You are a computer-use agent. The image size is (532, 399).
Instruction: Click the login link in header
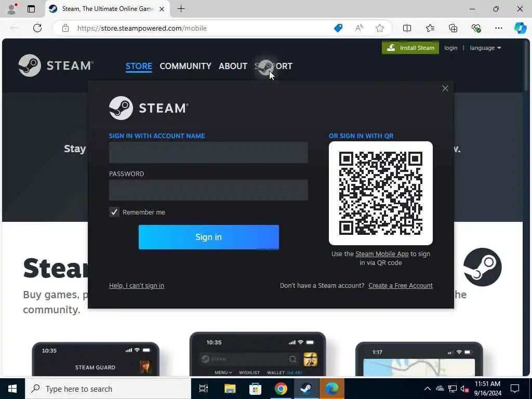tap(450, 48)
